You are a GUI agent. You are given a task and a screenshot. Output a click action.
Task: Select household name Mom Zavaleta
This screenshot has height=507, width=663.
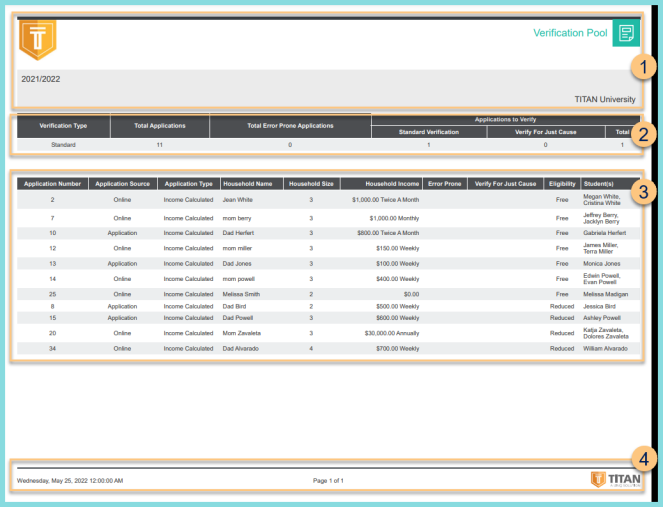[x=241, y=333]
